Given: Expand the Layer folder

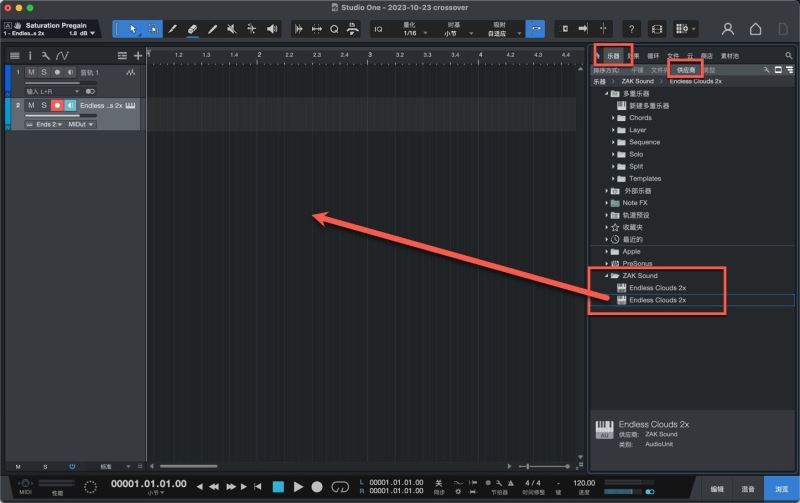Looking at the screenshot, I should (x=613, y=130).
